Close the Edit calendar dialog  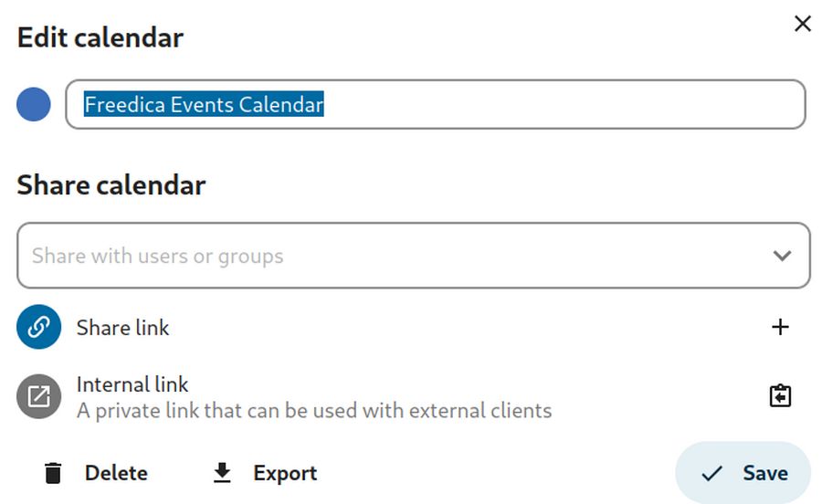tap(802, 24)
